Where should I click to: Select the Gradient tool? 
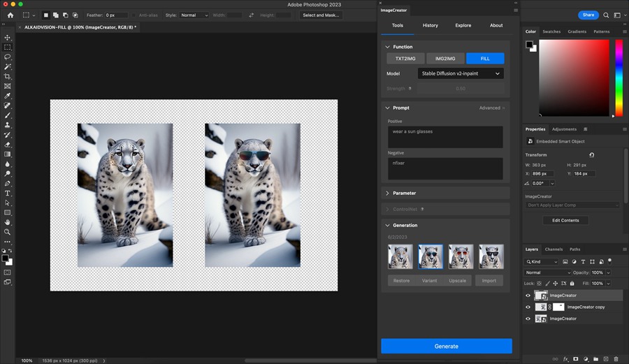pyautogui.click(x=7, y=154)
